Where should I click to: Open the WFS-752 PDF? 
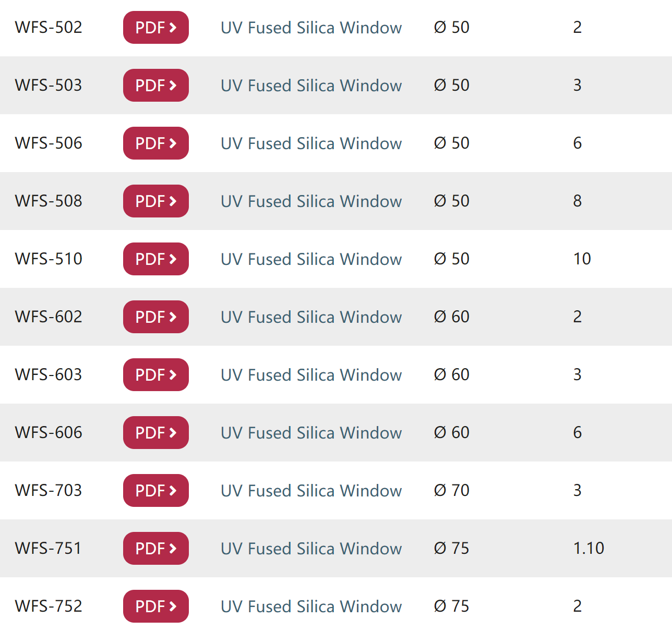click(x=155, y=606)
